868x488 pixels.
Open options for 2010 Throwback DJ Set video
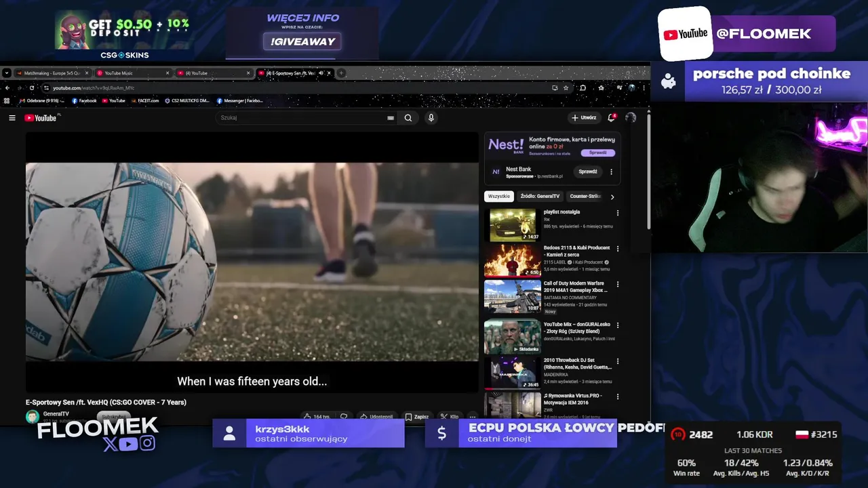coord(617,361)
